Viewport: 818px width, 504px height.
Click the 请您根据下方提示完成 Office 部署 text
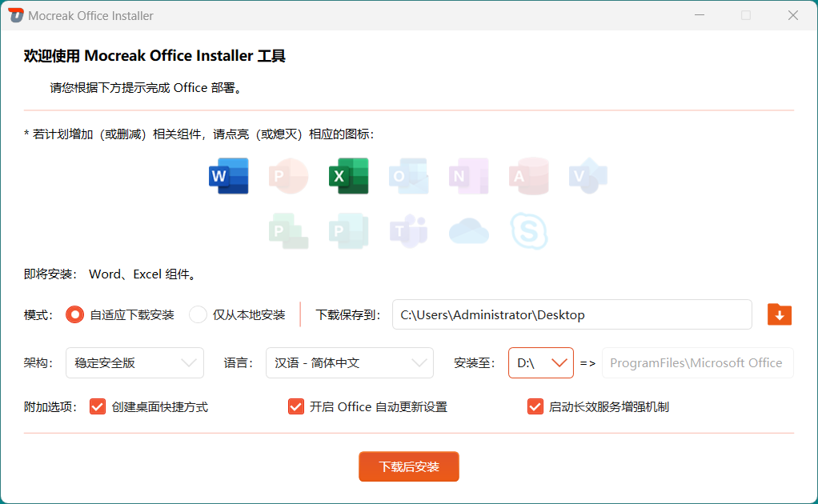[x=146, y=87]
